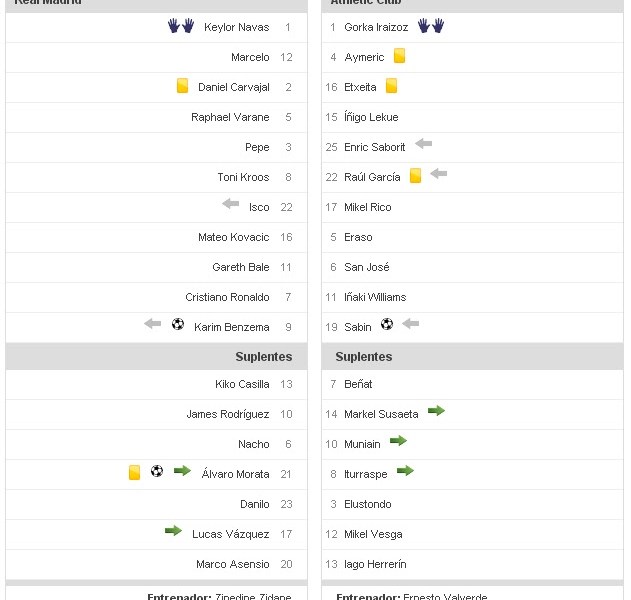Open Toni Kroos player link
The height and width of the screenshot is (600, 631).
243,177
